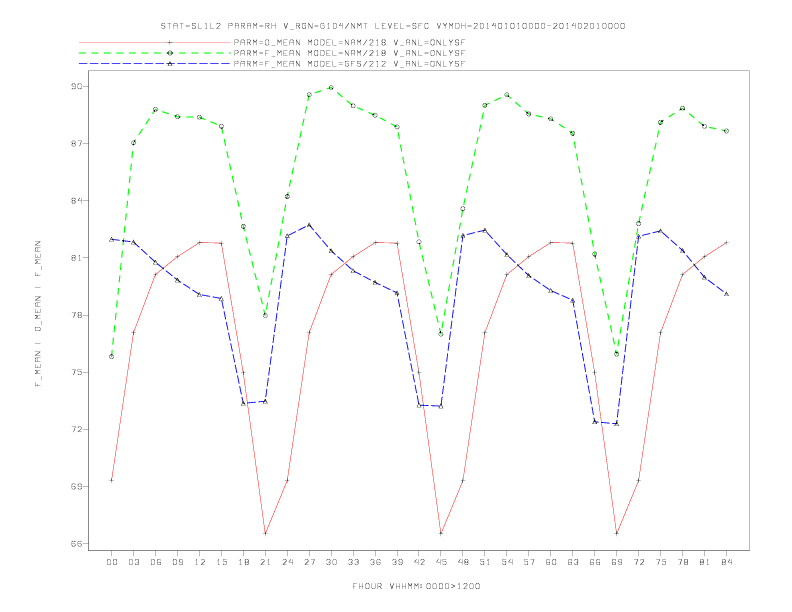The width and height of the screenshot is (792, 612).
Task: Click x-axis tick label 12
Action: (200, 562)
